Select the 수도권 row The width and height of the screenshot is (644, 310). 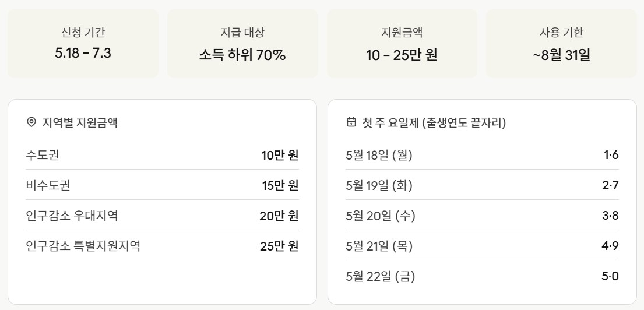pyautogui.click(x=162, y=155)
